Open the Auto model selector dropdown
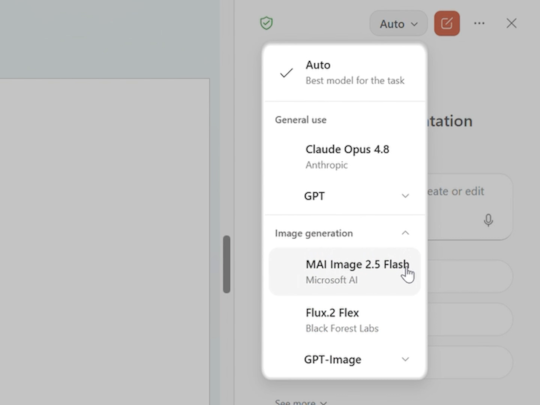Viewport: 540px width, 405px height. pos(398,24)
